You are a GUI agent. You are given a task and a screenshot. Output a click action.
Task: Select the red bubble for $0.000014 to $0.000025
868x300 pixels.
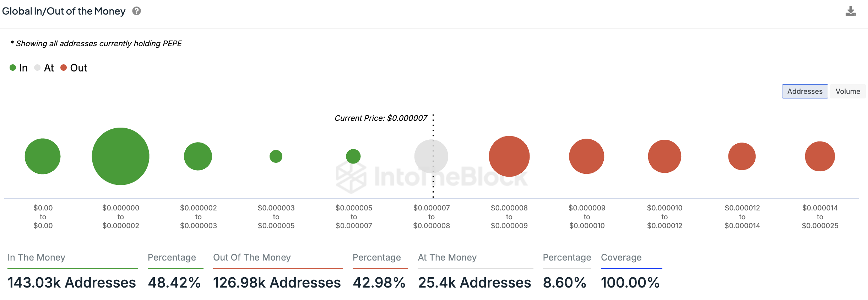click(x=820, y=156)
